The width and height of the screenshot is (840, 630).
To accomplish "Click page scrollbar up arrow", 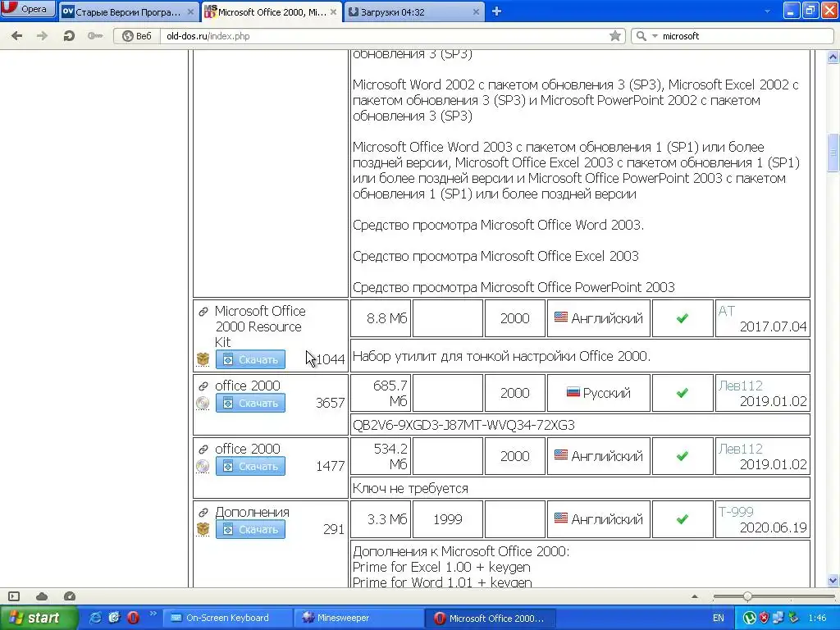I will coord(833,57).
